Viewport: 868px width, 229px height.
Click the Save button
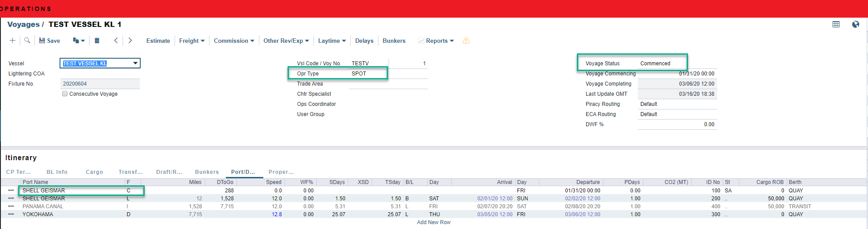49,41
